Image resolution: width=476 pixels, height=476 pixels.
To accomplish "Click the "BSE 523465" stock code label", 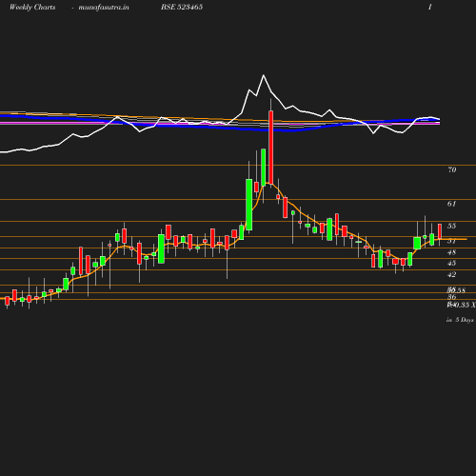I will 182,7.
